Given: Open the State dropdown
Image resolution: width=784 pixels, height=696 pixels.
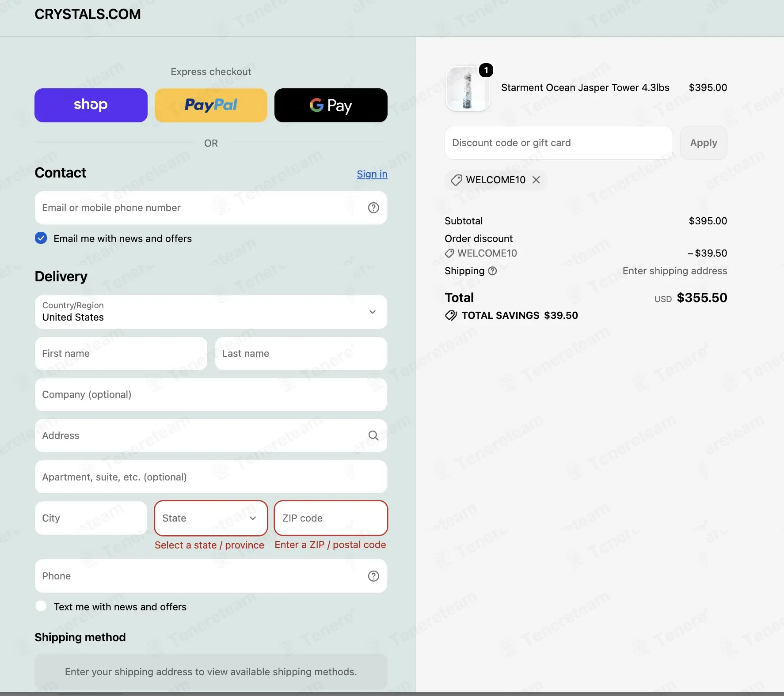Looking at the screenshot, I should tap(211, 518).
